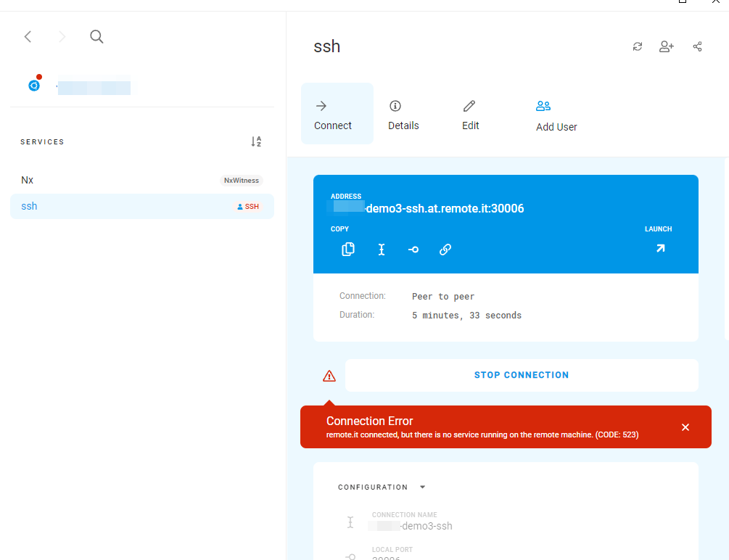Select the Add User tab
729x560 pixels.
tap(556, 115)
